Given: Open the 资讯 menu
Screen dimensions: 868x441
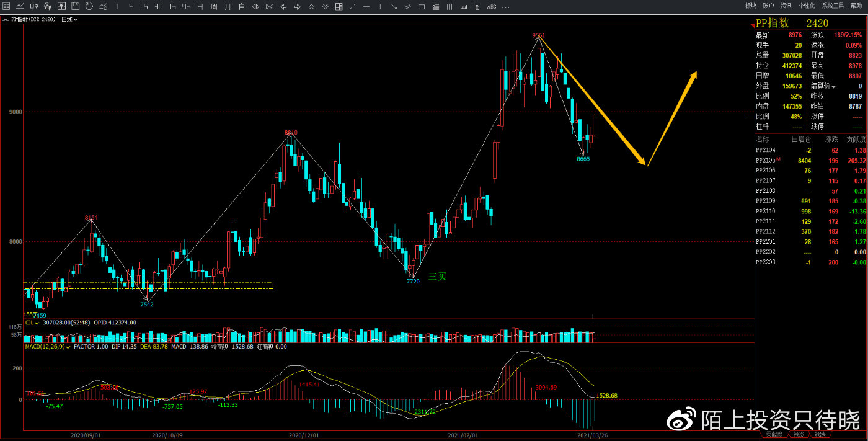Looking at the screenshot, I should 786,5.
